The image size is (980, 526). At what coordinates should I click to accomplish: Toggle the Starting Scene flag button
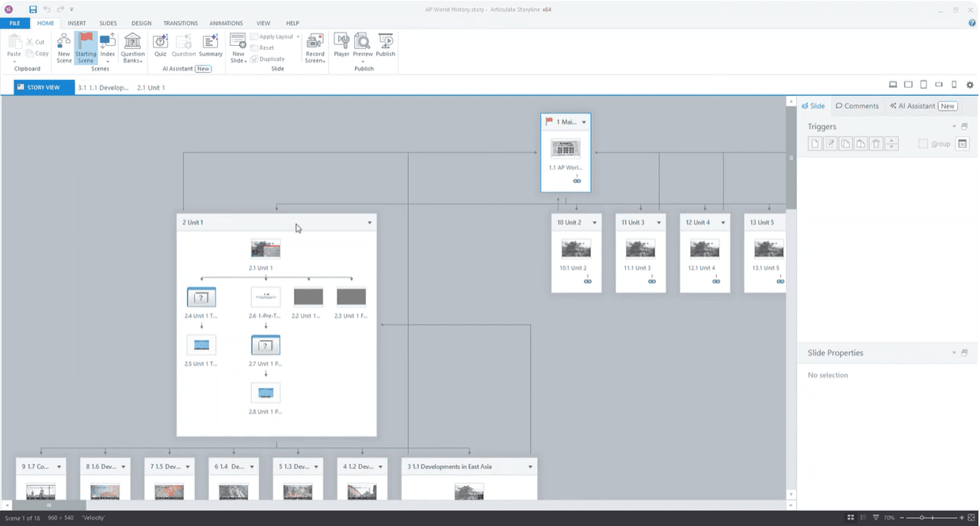pos(86,47)
